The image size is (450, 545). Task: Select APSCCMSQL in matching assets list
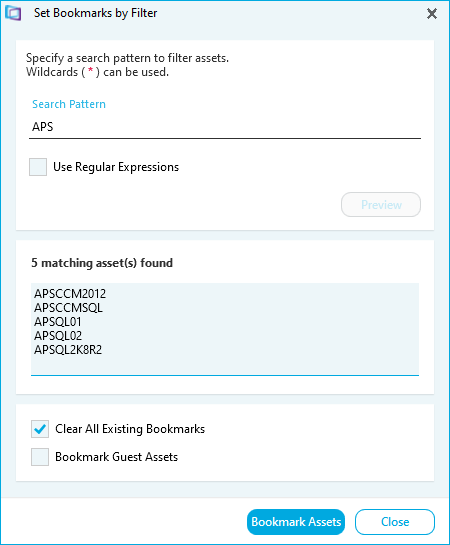[x=68, y=308]
